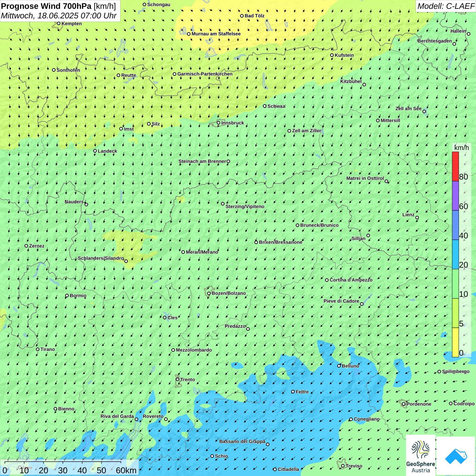Click the Landeck location marker
The width and height of the screenshot is (476, 476).
[x=95, y=151]
